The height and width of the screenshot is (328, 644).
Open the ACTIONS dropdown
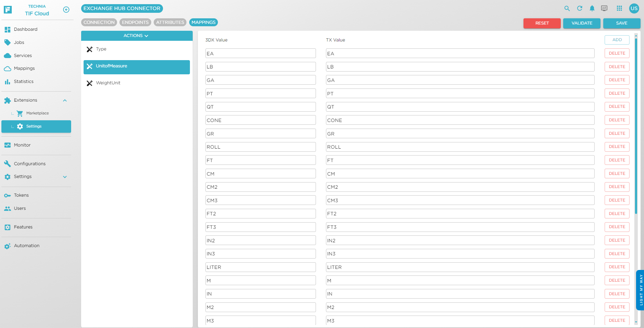136,36
